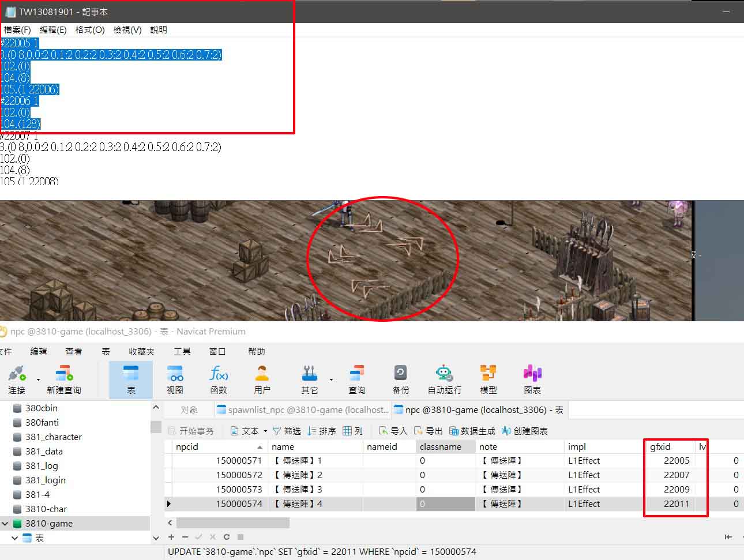Open the 查询 (Query) toolbar icon

click(357, 379)
